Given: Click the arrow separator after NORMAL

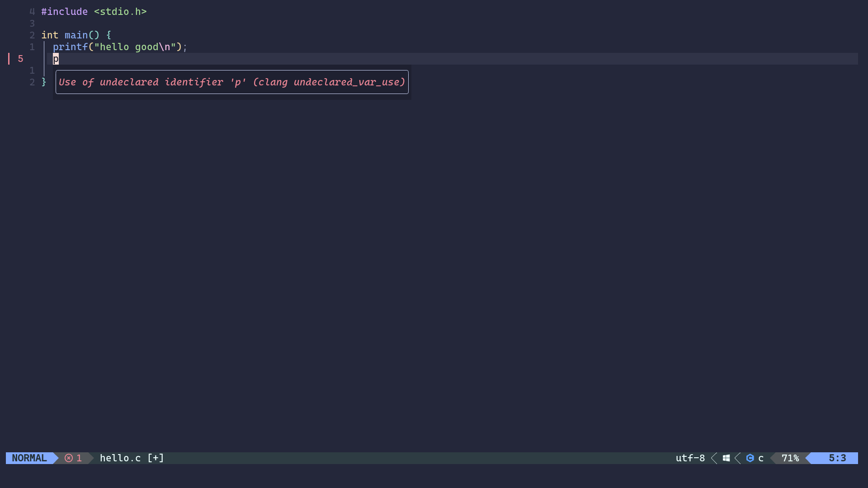Looking at the screenshot, I should coord(56,458).
